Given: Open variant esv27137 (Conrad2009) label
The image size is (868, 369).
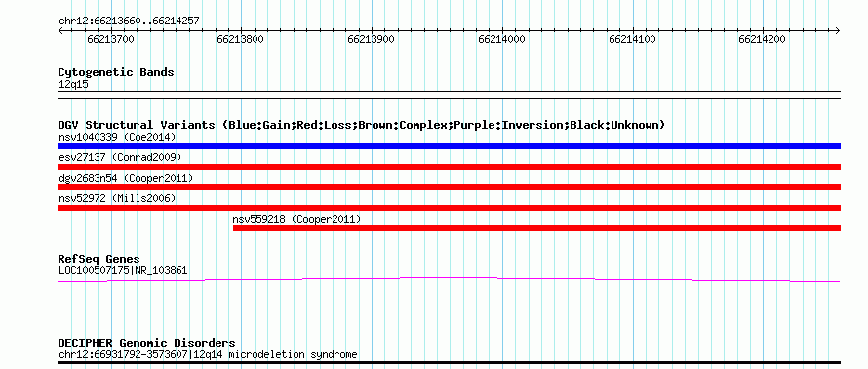Looking at the screenshot, I should click(120, 157).
